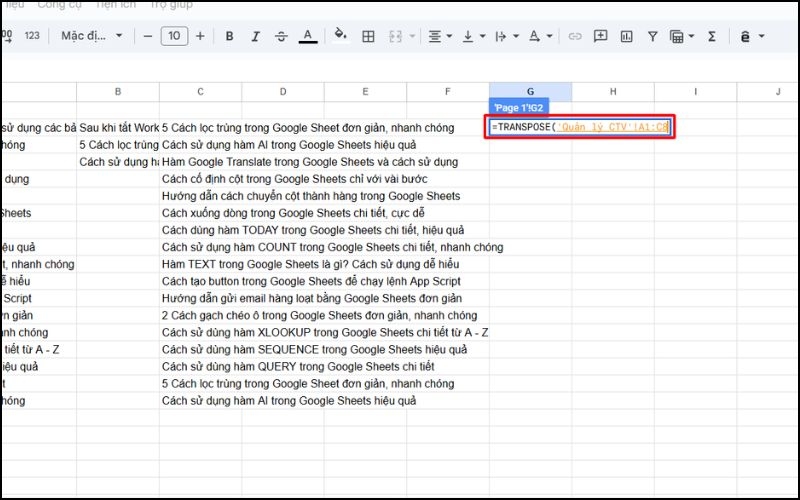Click the TRANSPOSE formula cell

[580, 127]
